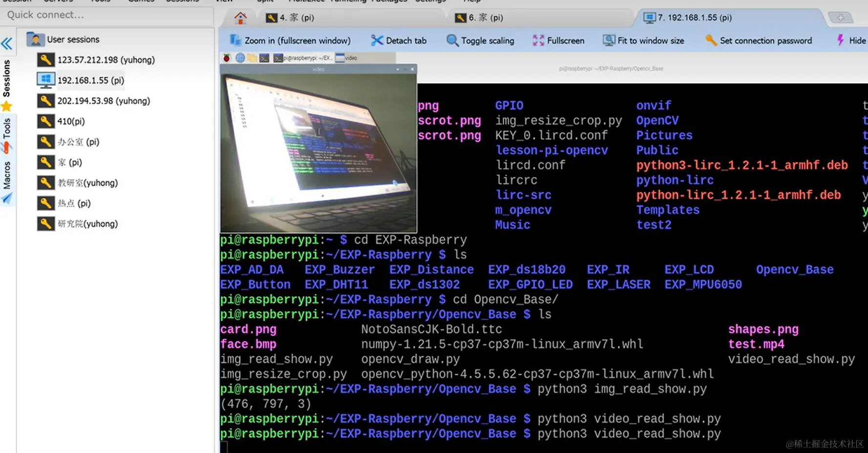Click the Toggle scaling label
This screenshot has height=453, width=868.
[x=487, y=41]
